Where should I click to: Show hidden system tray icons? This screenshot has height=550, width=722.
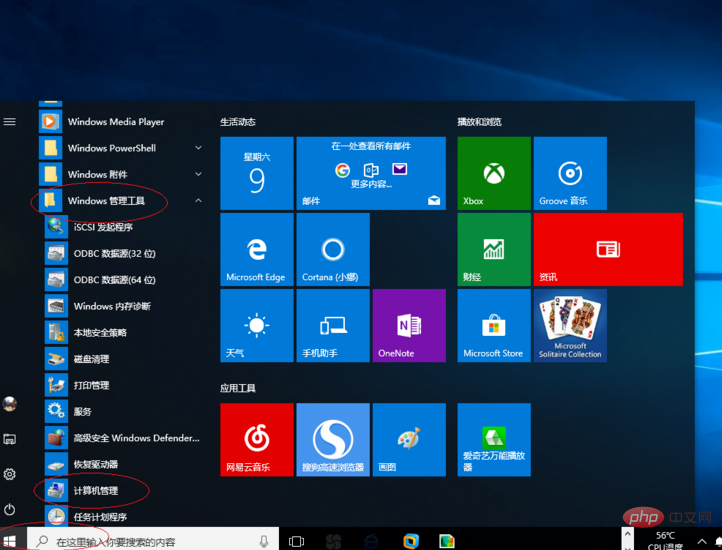pyautogui.click(x=702, y=541)
